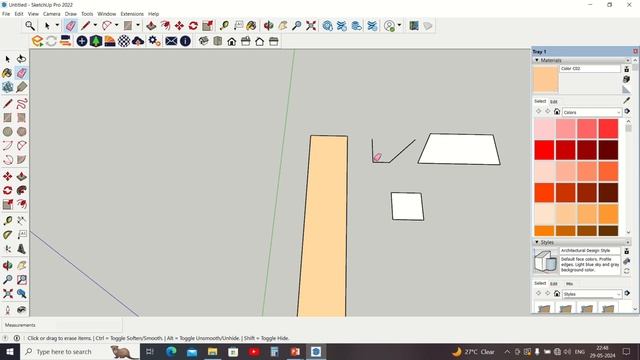Image resolution: width=640 pixels, height=360 pixels.
Task: Open the Styles collection dropdown
Action: click(592, 294)
